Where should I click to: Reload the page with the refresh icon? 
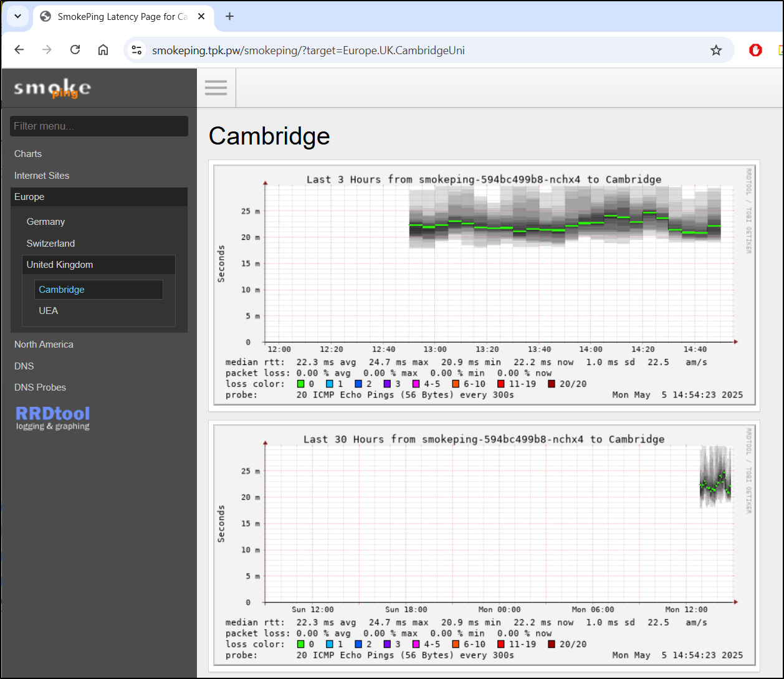click(75, 50)
